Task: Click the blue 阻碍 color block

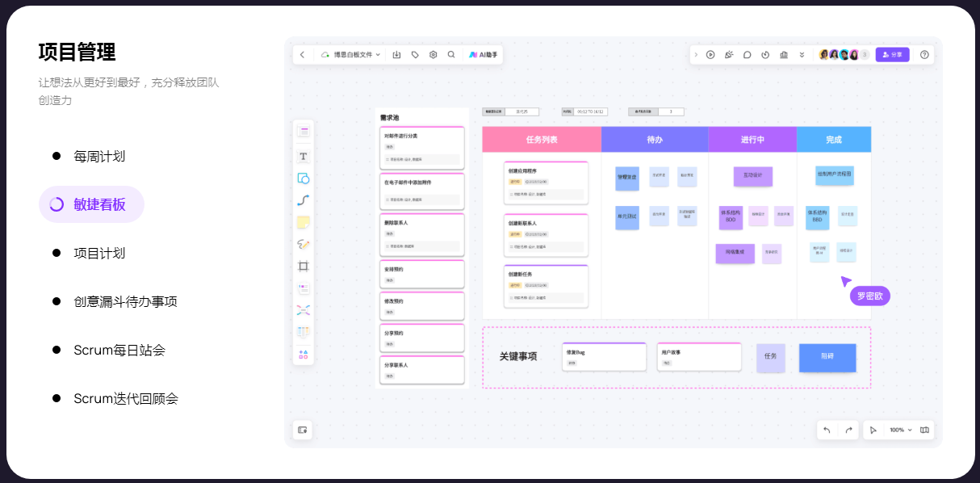Action: coord(827,357)
